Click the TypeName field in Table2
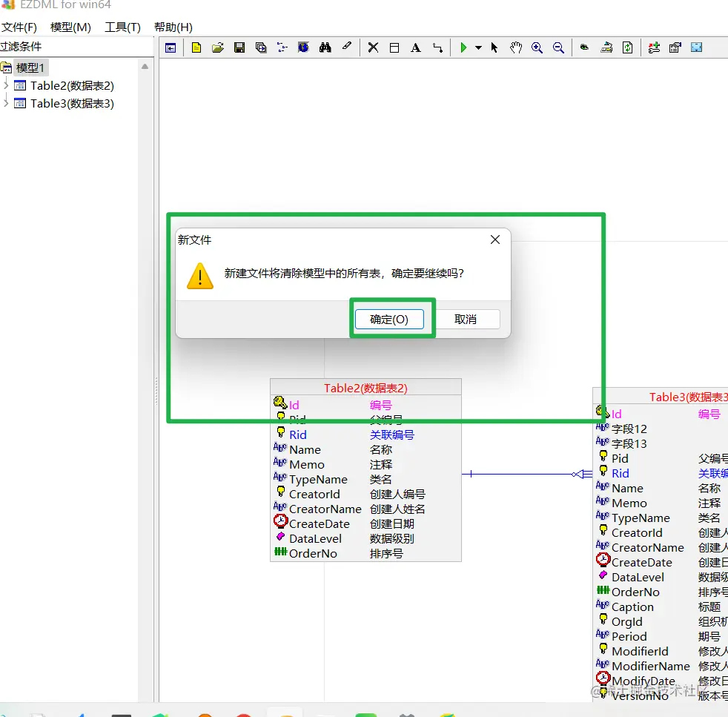 (318, 479)
